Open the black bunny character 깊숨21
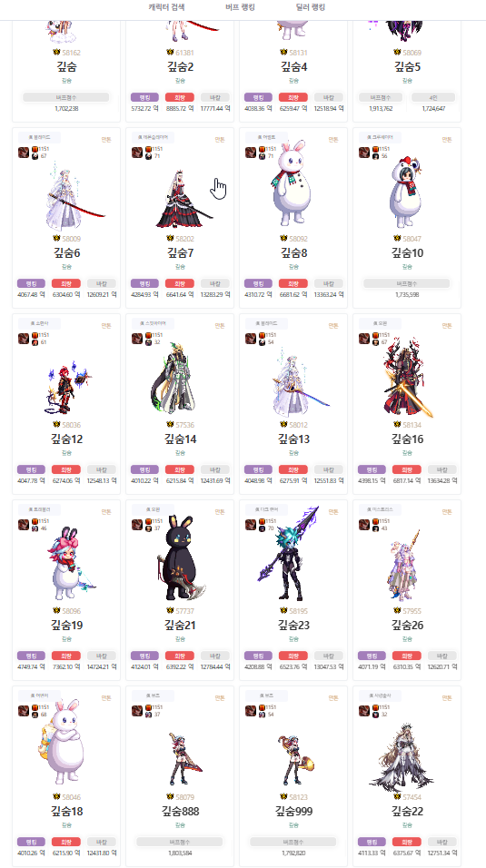This screenshot has width=486, height=868. tap(178, 564)
